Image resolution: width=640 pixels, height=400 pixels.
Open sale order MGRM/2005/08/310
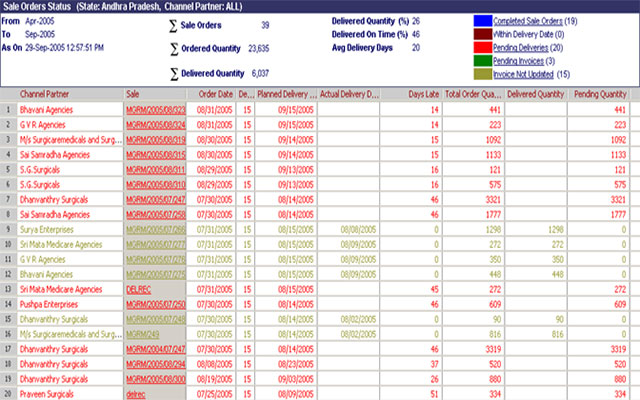(156, 185)
